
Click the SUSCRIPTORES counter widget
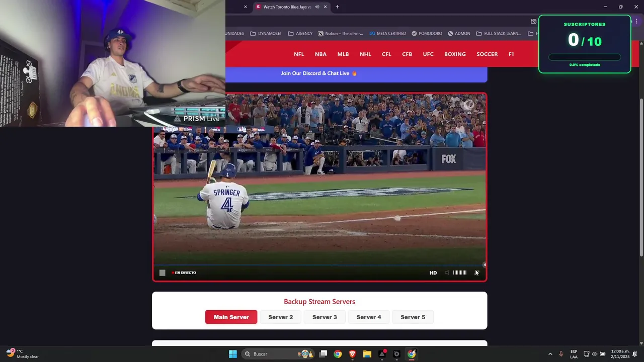coord(585,44)
